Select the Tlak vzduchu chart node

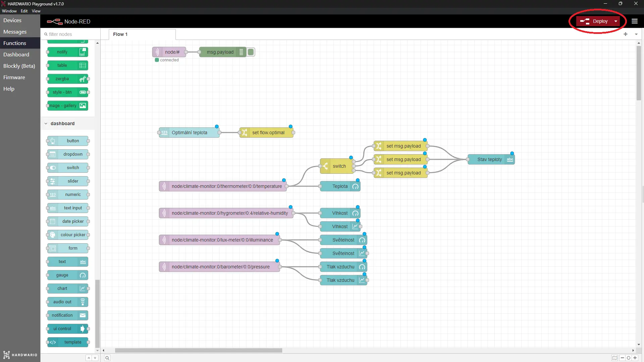[x=344, y=280]
